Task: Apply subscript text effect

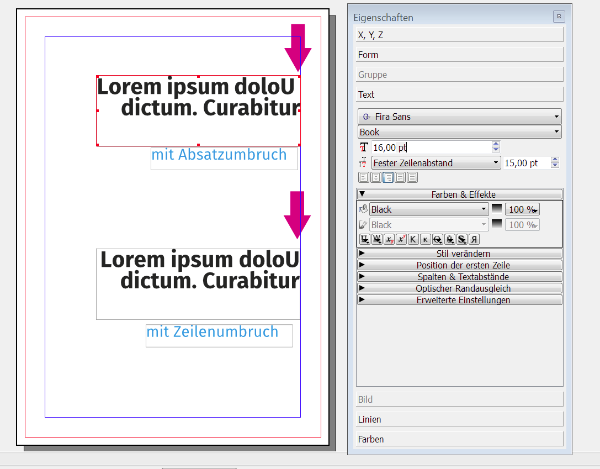Action: tap(389, 240)
